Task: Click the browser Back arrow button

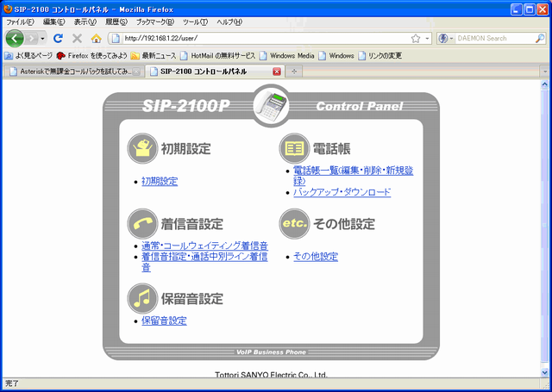Action: 15,38
